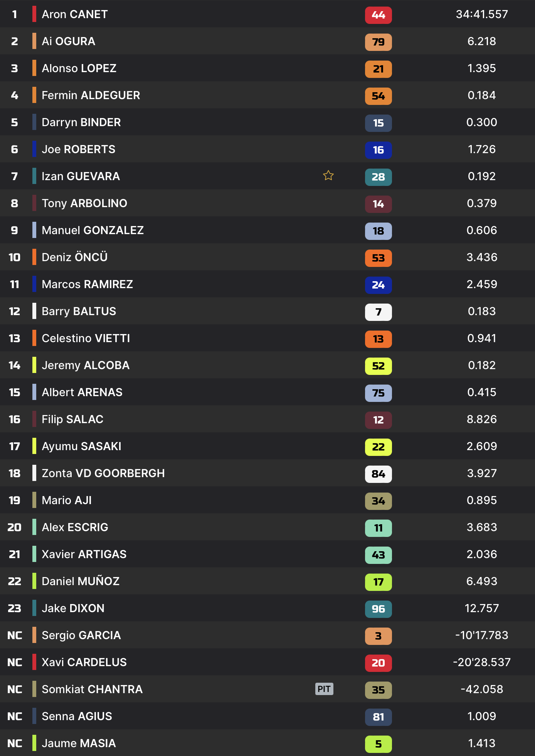535x756 pixels.
Task: Select Jaume MASIA at the list bottom
Action: click(x=79, y=743)
